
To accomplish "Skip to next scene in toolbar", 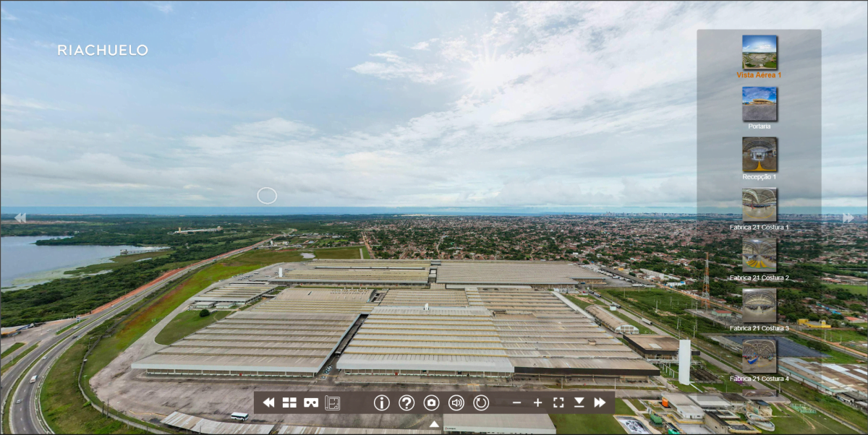I will coord(600,402).
